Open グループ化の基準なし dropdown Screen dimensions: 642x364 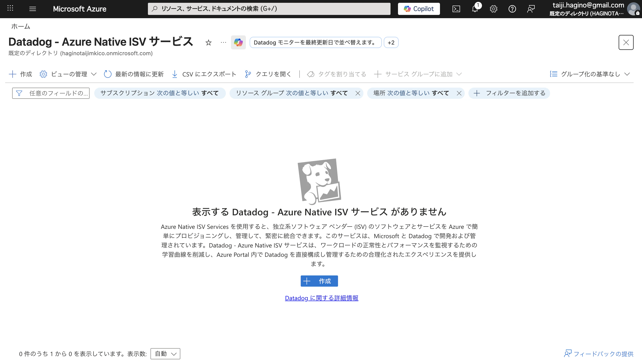pyautogui.click(x=590, y=74)
